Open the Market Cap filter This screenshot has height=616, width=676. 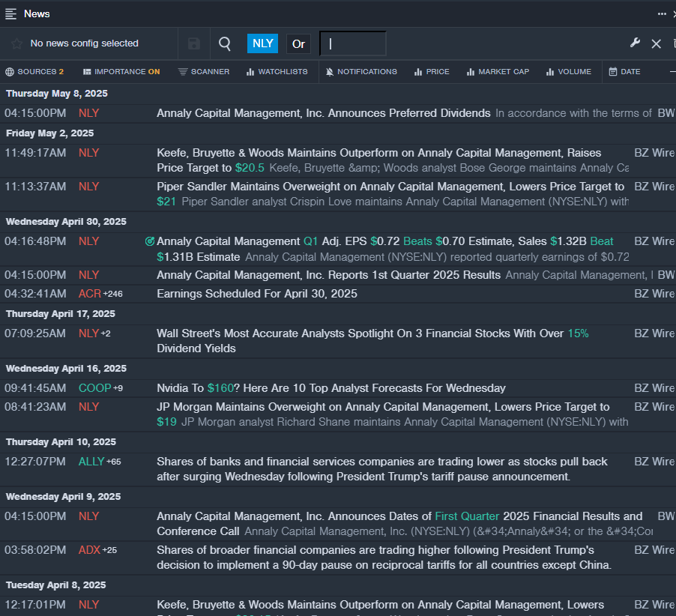click(498, 71)
